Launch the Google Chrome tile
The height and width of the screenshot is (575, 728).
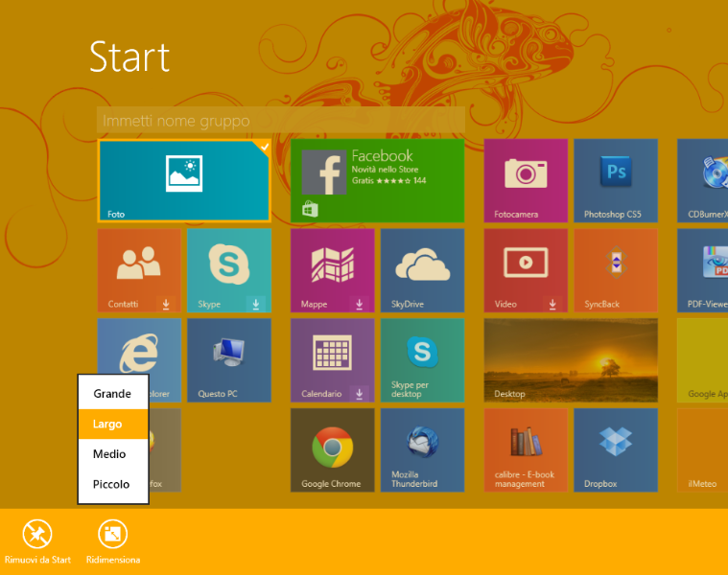(x=332, y=450)
